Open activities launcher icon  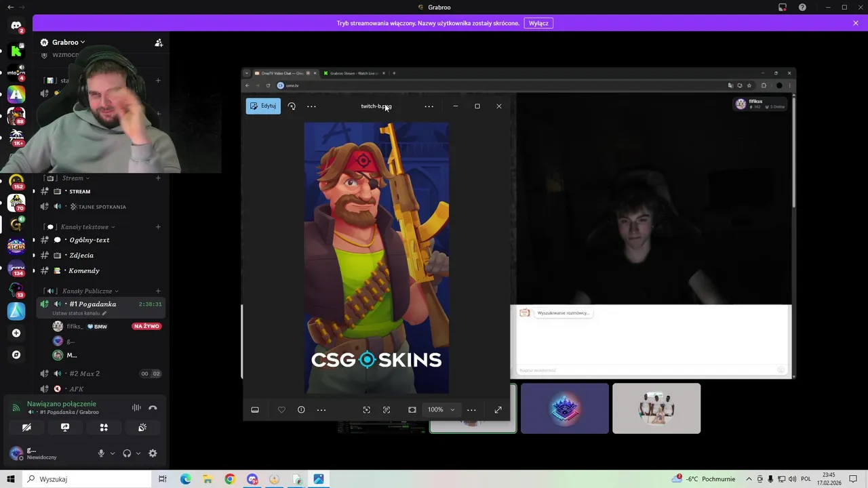pyautogui.click(x=104, y=428)
